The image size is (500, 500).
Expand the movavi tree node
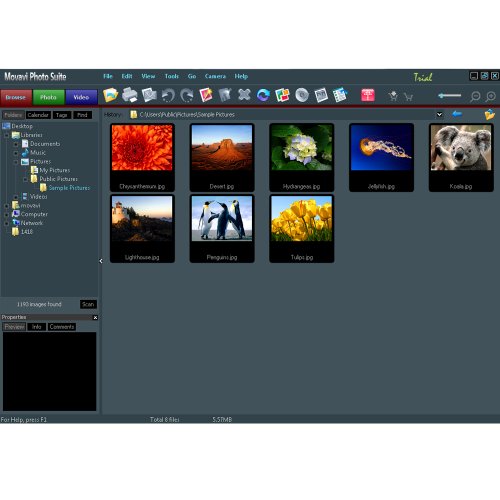tap(7, 206)
